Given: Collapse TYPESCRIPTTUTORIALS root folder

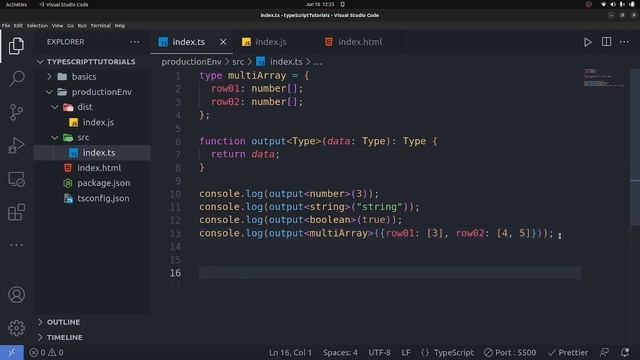Looking at the screenshot, I should click(x=91, y=62).
